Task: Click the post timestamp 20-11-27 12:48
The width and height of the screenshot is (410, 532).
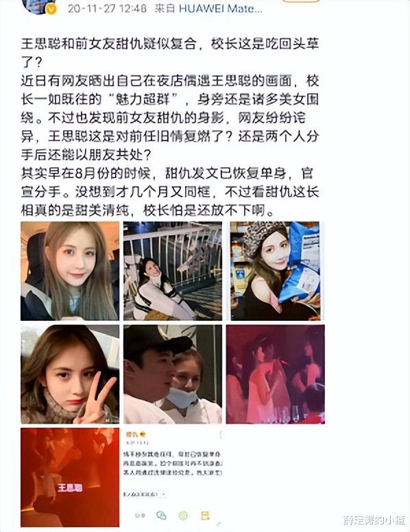Action: pos(107,8)
